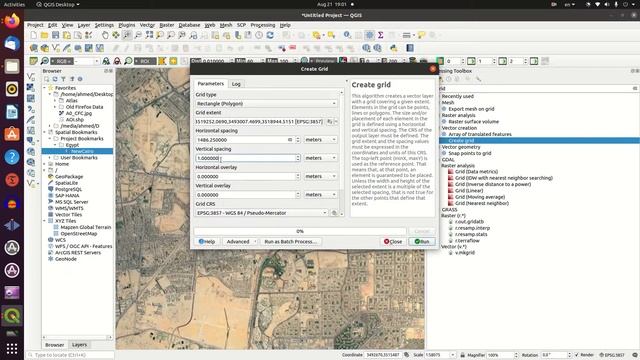Click the Zoom Full extent icon
The height and width of the screenshot is (360, 640).
[149, 36]
